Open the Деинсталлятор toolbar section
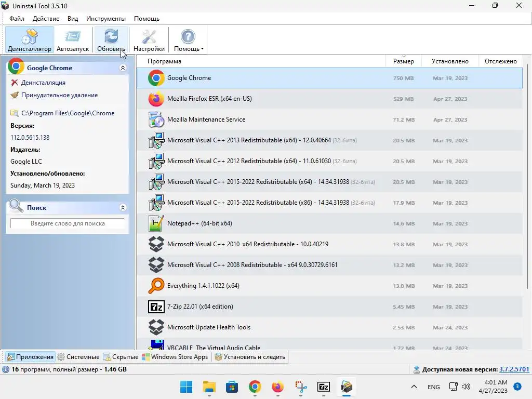This screenshot has height=399, width=532. [x=30, y=39]
